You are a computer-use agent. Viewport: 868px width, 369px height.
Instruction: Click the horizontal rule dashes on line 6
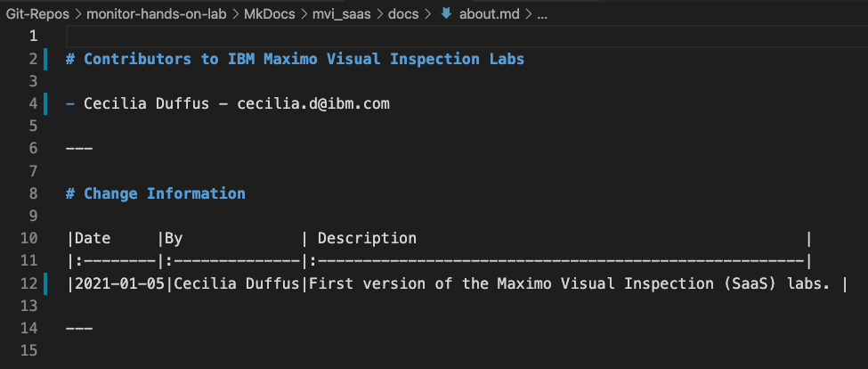click(79, 148)
